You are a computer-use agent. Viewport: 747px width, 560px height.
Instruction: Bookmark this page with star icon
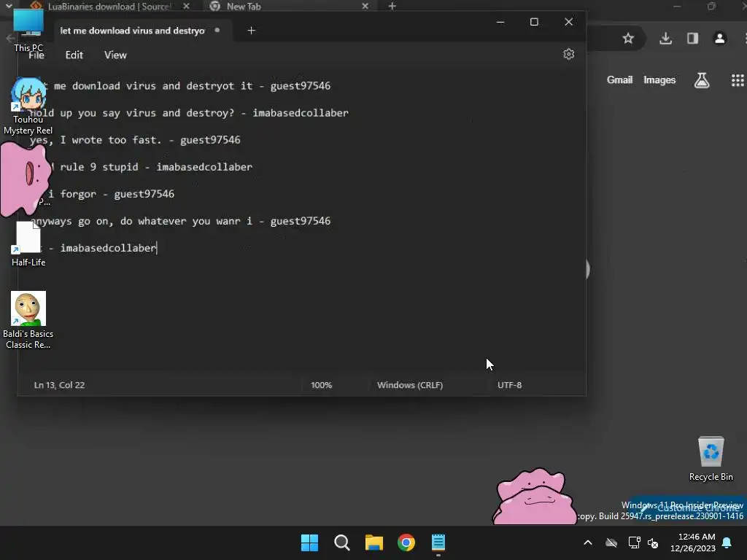(628, 38)
